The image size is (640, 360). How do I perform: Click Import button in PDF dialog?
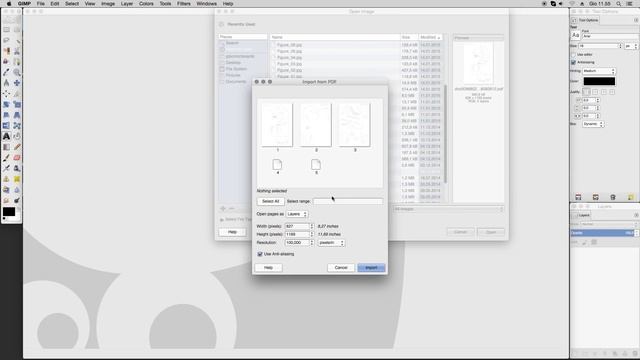(371, 267)
